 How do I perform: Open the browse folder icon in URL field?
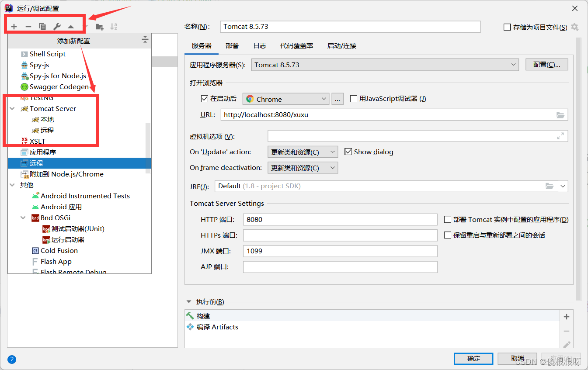tap(560, 115)
